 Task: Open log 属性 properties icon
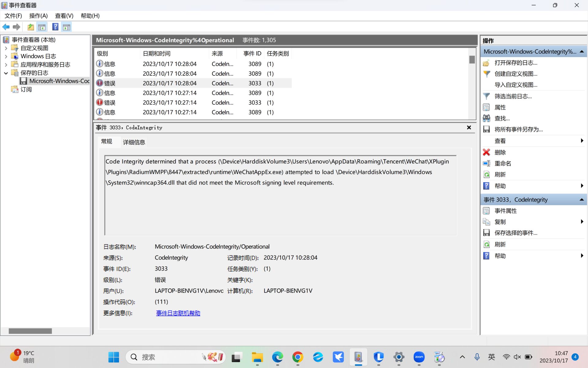tap(486, 107)
